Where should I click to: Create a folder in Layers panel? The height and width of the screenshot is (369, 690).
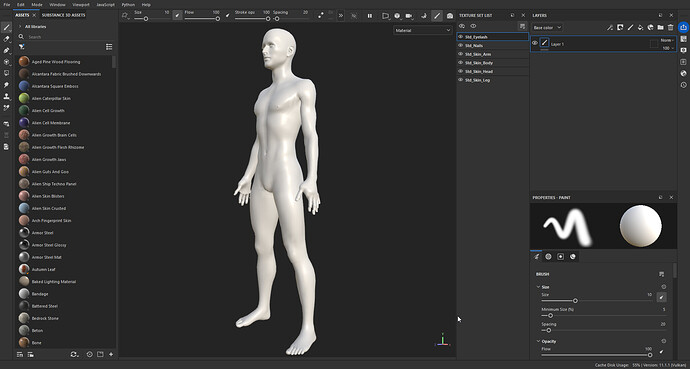pos(661,27)
